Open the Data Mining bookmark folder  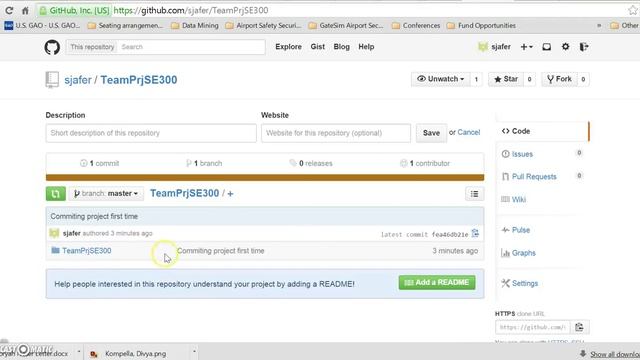(195, 25)
